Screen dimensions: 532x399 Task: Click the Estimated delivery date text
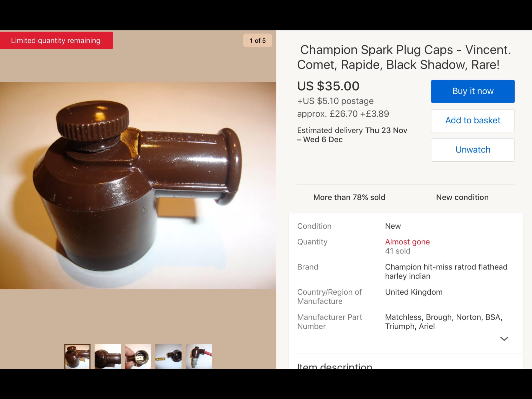[x=352, y=135]
